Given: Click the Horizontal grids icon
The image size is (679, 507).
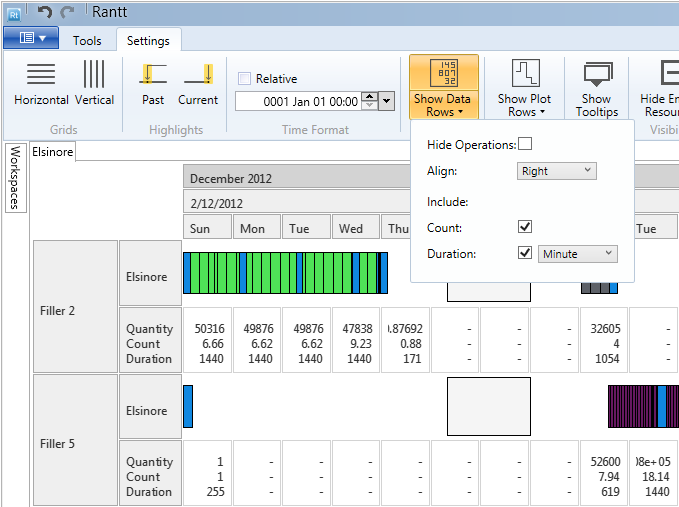Looking at the screenshot, I should (41, 83).
